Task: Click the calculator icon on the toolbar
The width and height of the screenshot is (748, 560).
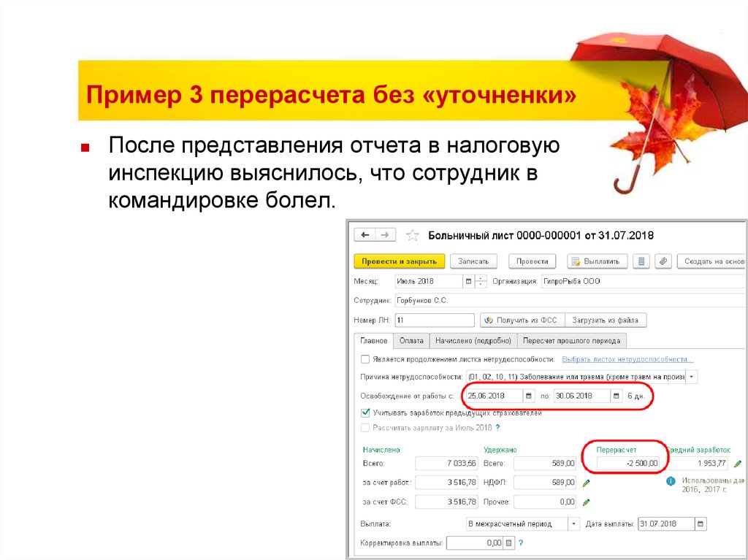Action: [x=642, y=261]
